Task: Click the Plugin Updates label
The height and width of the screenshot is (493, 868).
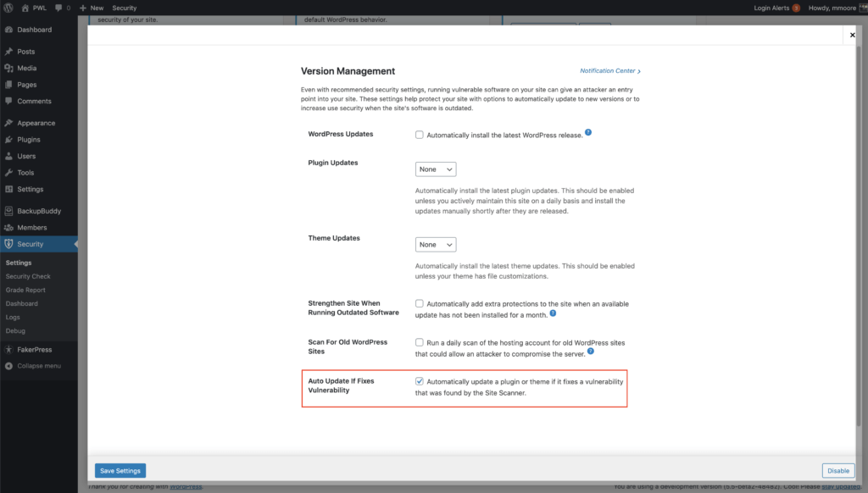Action: (x=332, y=163)
